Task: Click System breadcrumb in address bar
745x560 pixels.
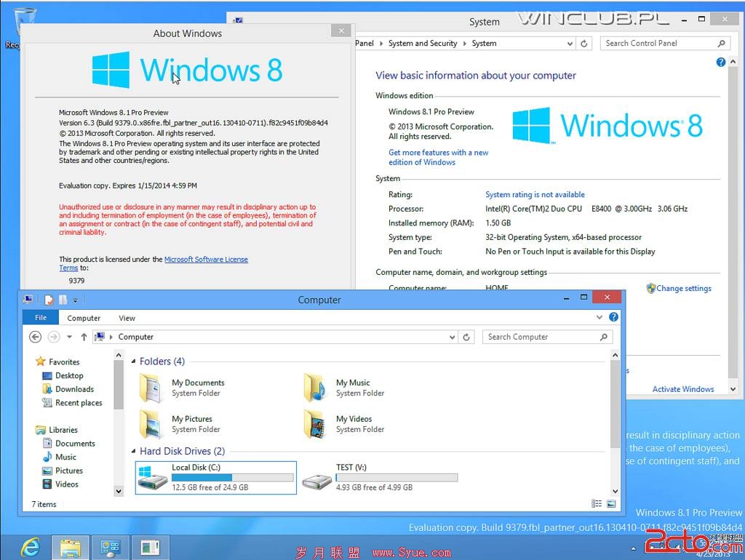Action: point(484,43)
